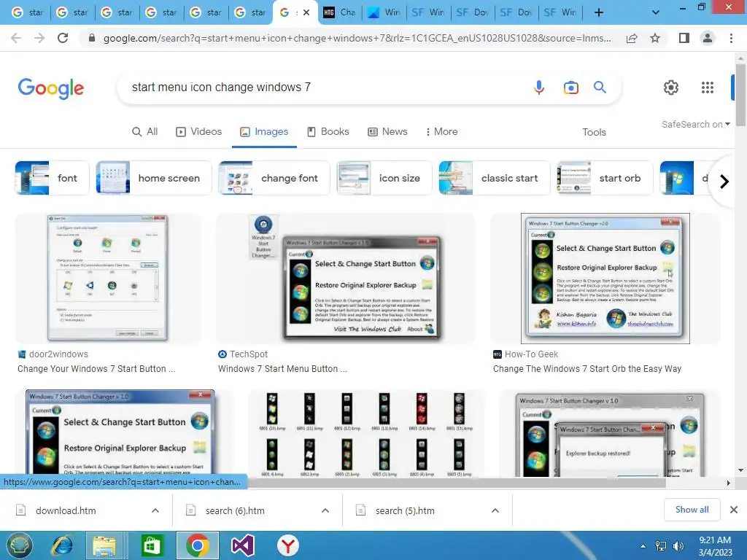Open the Tools filter options
This screenshot has height=560, width=747.
coord(594,132)
